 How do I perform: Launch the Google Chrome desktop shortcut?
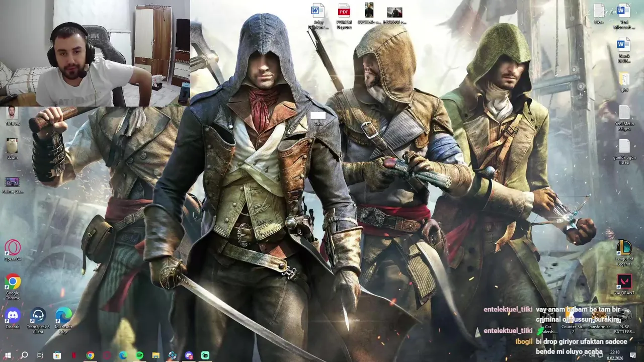click(13, 287)
